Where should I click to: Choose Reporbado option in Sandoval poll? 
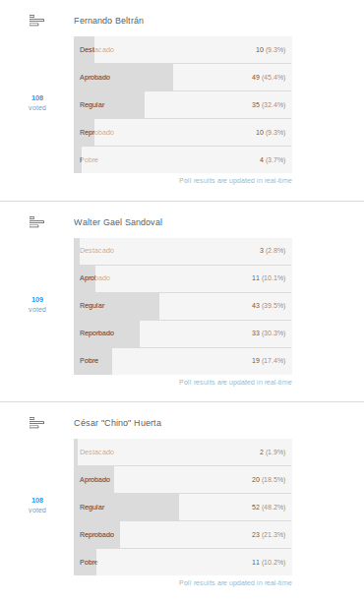point(183,333)
